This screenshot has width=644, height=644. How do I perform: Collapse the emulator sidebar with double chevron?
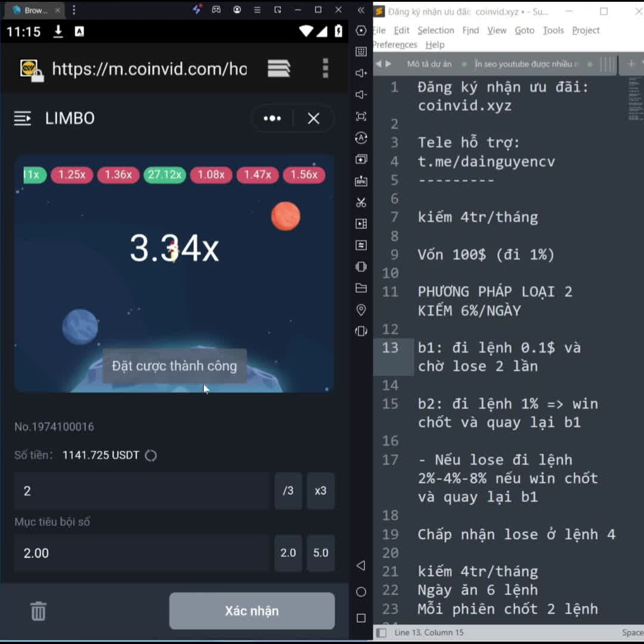click(361, 10)
